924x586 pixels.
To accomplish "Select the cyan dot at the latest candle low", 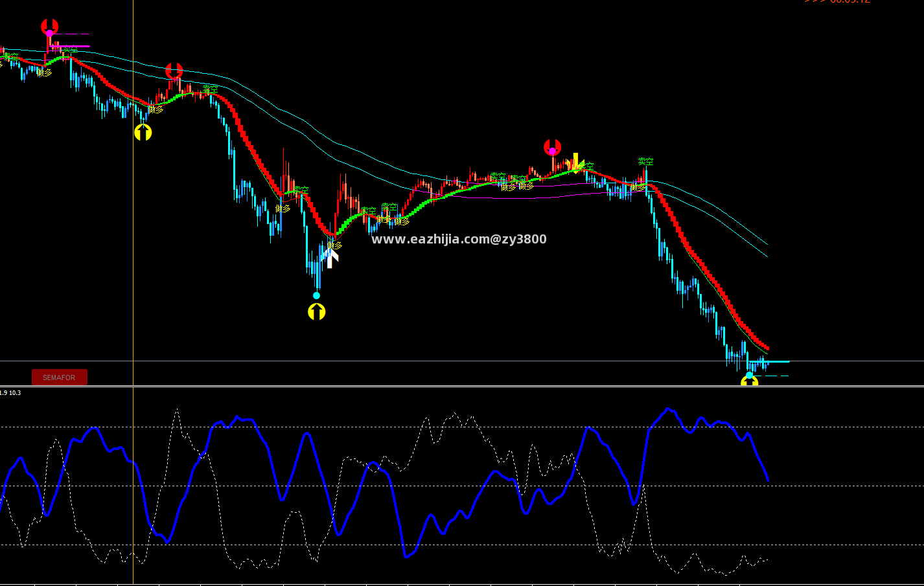I will click(x=750, y=375).
